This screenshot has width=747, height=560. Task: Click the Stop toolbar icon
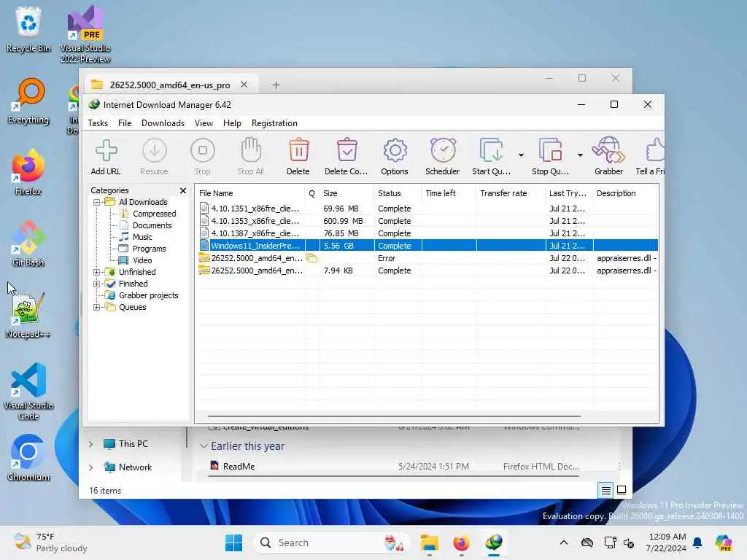(203, 151)
